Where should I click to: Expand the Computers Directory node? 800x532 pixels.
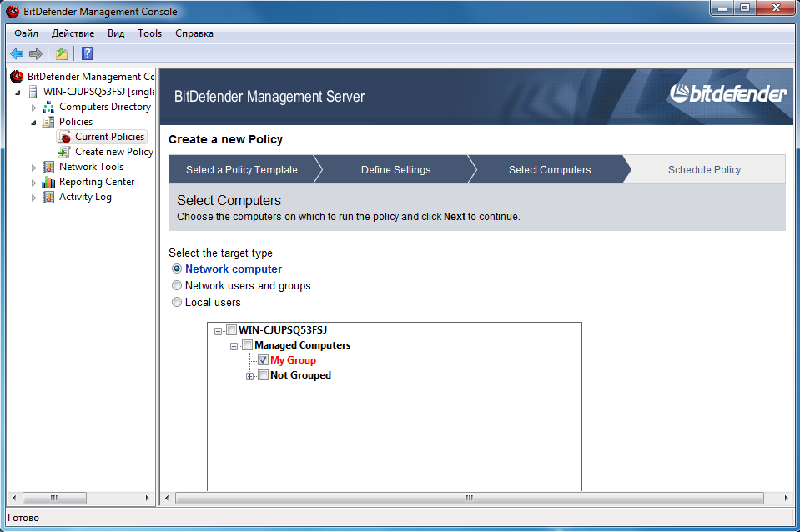pos(33,108)
